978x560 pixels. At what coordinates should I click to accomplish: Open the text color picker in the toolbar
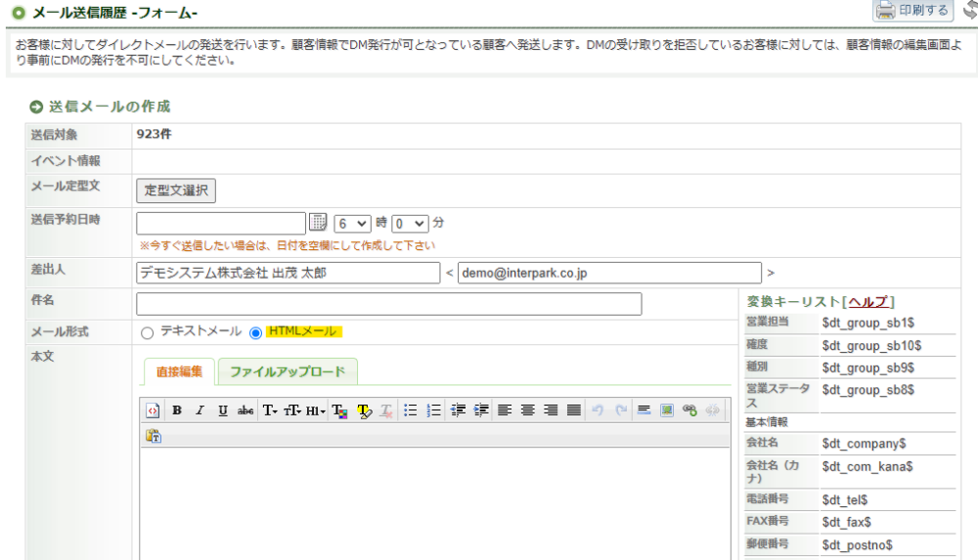[x=340, y=411]
